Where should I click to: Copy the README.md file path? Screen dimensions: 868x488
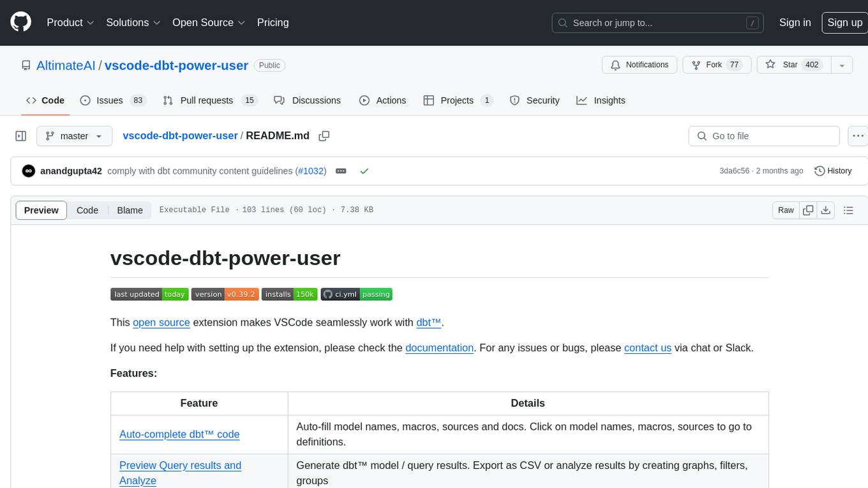pyautogui.click(x=324, y=136)
